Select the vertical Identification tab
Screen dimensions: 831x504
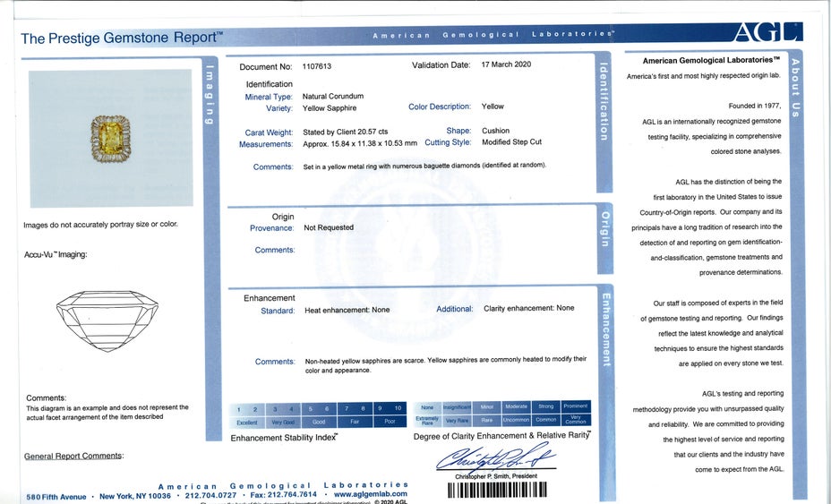click(604, 102)
